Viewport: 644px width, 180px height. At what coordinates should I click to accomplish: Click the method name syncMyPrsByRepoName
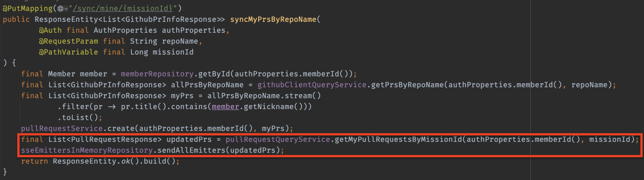[x=273, y=20]
